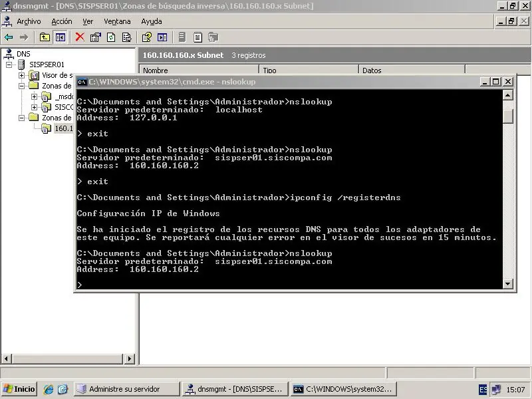Open Help via the question mark icon
This screenshot has width=532, height=399.
146,37
